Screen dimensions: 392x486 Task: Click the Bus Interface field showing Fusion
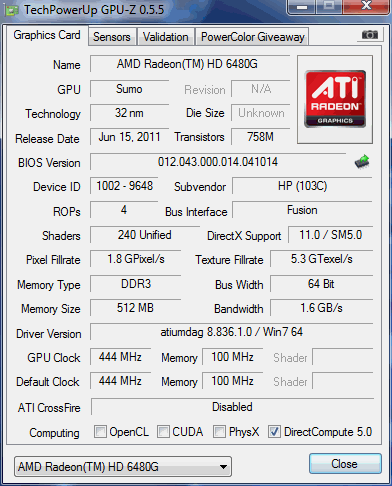tap(302, 210)
